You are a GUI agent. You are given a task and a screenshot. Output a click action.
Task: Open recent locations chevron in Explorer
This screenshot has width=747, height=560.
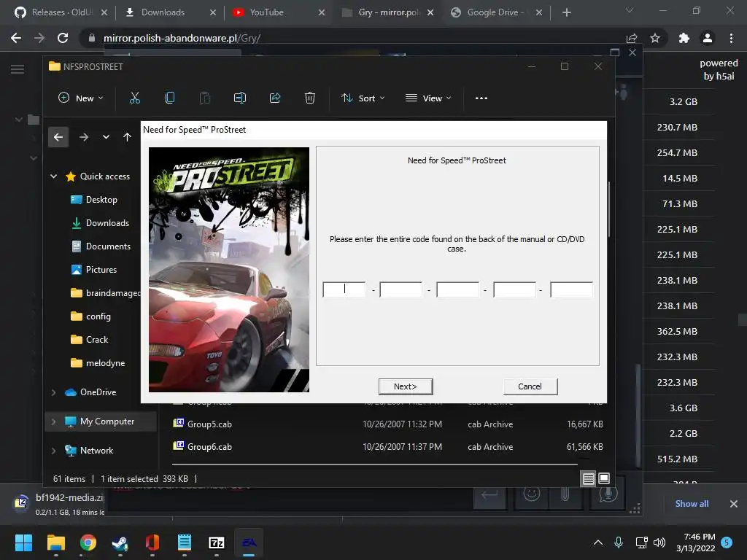pyautogui.click(x=106, y=137)
